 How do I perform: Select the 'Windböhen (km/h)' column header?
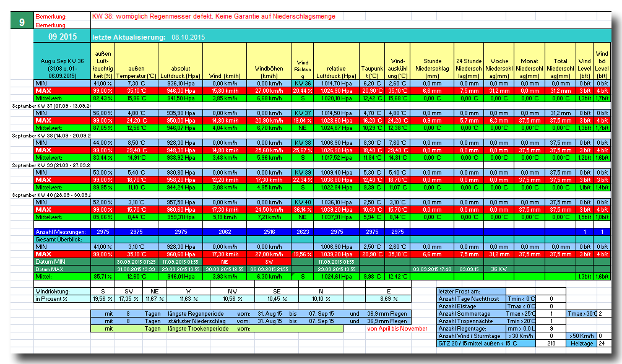click(x=269, y=61)
